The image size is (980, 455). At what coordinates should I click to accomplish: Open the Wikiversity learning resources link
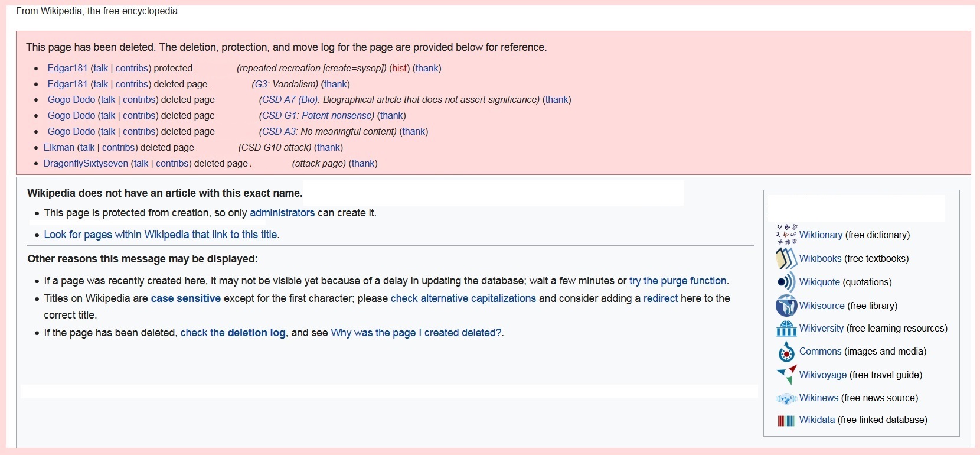coord(821,328)
